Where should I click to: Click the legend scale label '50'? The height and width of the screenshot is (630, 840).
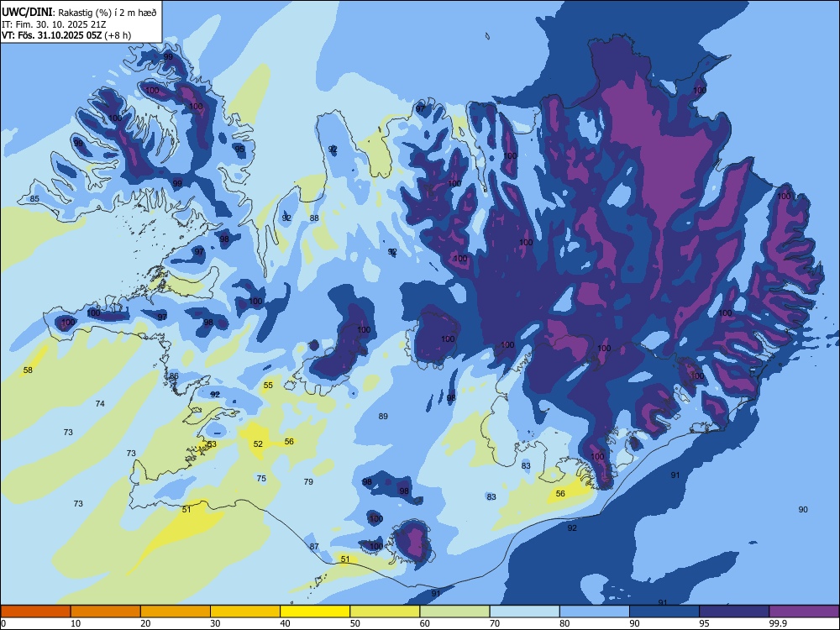click(x=355, y=623)
